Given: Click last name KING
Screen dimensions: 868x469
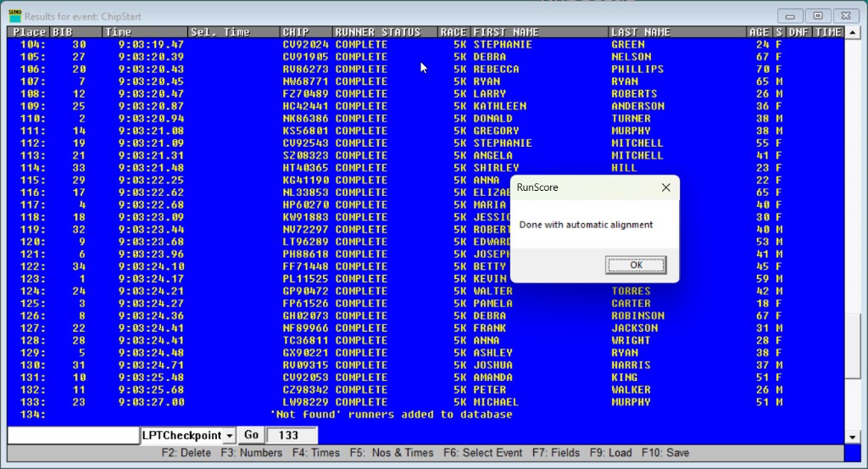Looking at the screenshot, I should pyautogui.click(x=624, y=377).
